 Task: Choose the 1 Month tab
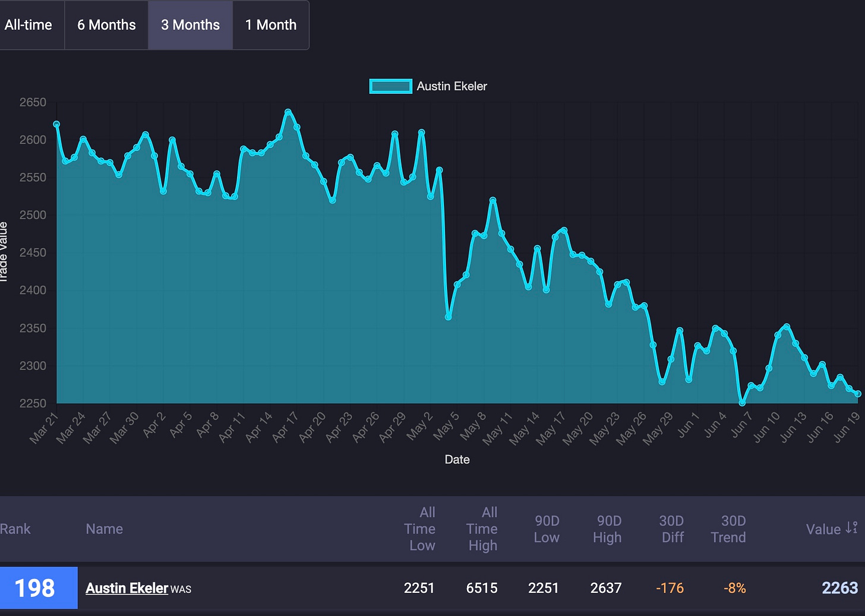[271, 25]
